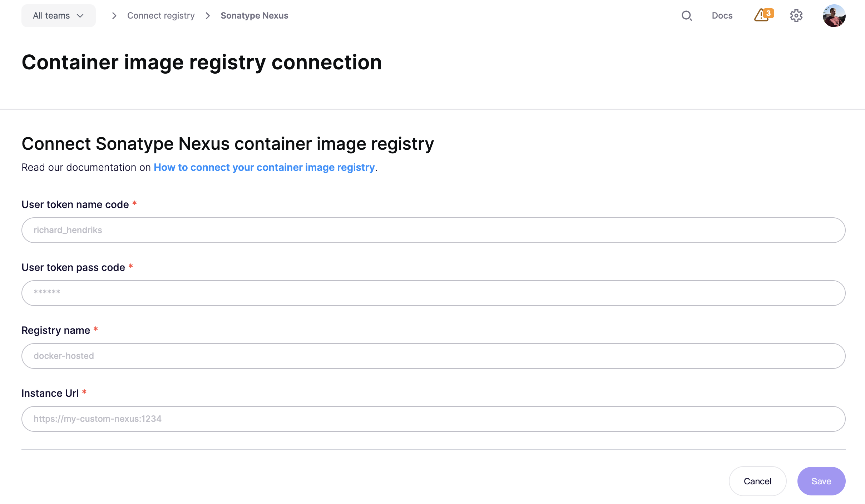This screenshot has width=865, height=504.
Task: Select the Sonatype Nexus breadcrumb item
Action: (x=254, y=16)
